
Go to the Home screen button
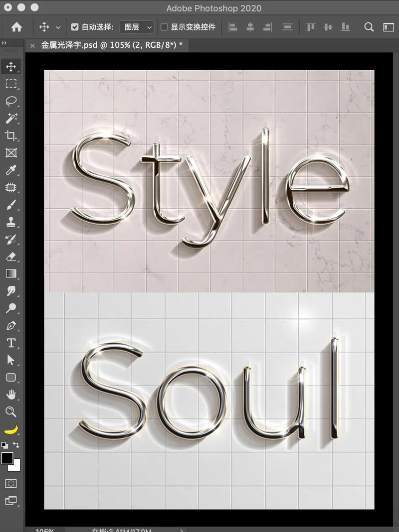(x=16, y=27)
